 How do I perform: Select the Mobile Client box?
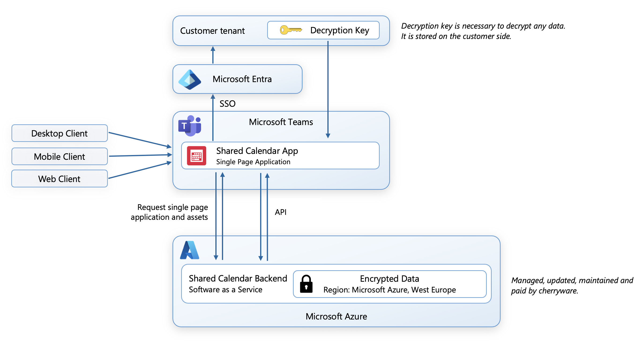pyautogui.click(x=60, y=156)
